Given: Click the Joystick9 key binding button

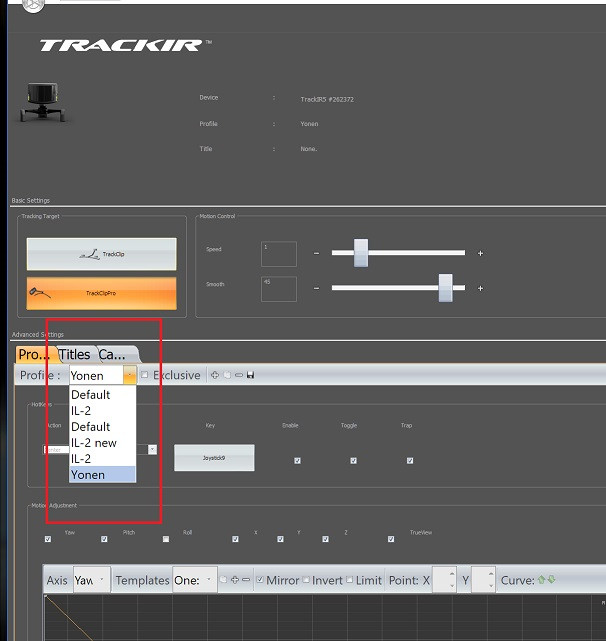Looking at the screenshot, I should (214, 458).
